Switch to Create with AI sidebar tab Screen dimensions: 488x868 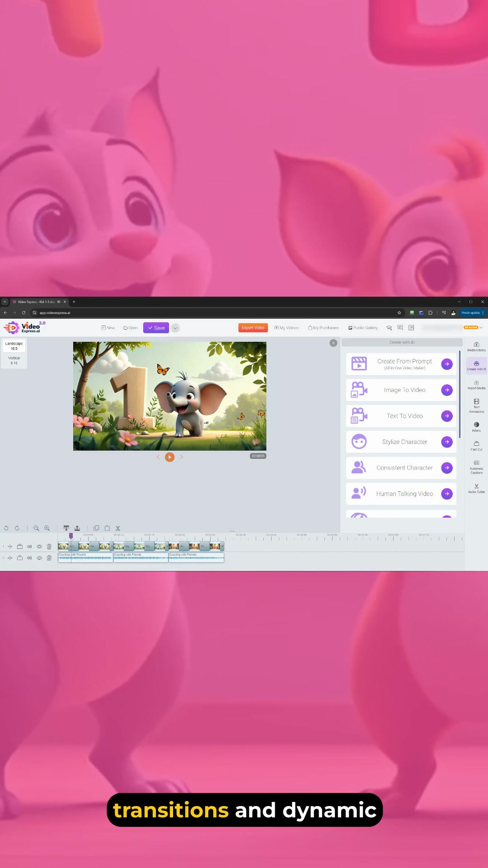(476, 366)
